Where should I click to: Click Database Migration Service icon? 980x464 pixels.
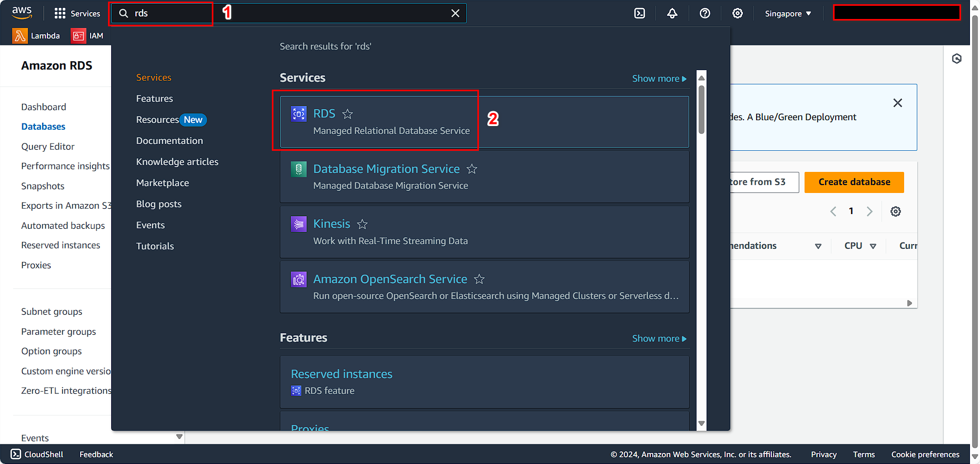point(299,169)
